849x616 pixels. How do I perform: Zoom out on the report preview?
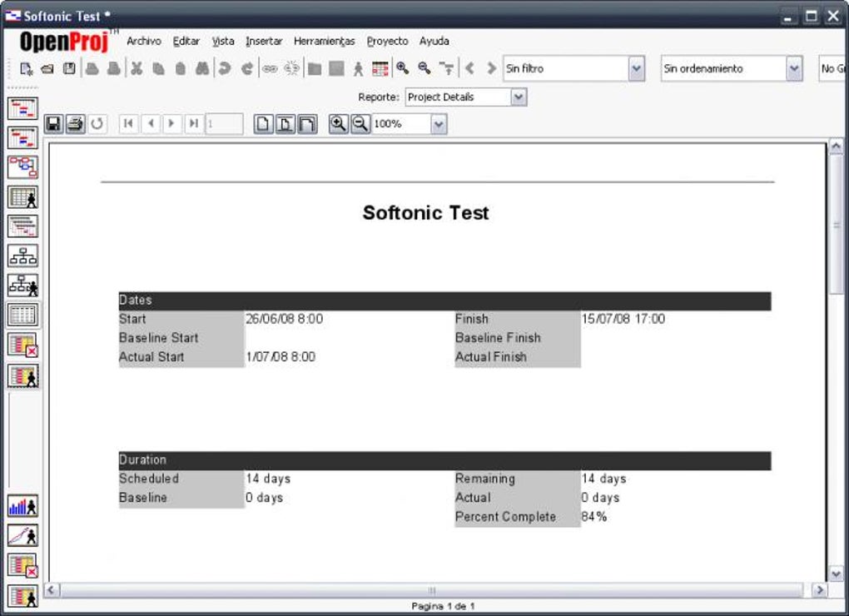[360, 124]
